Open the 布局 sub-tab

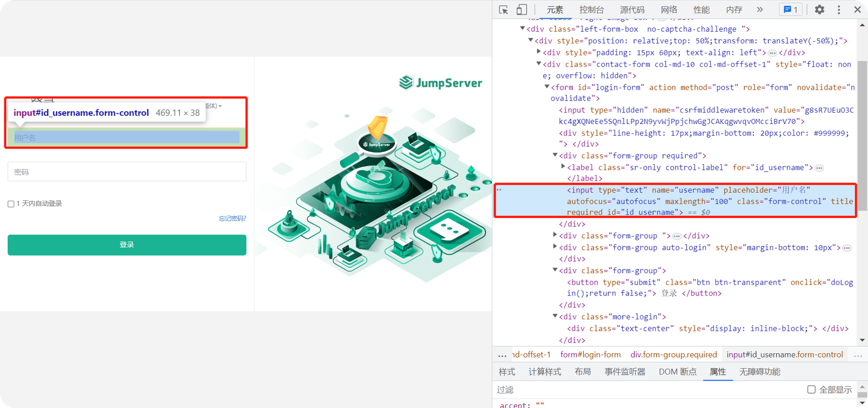582,372
